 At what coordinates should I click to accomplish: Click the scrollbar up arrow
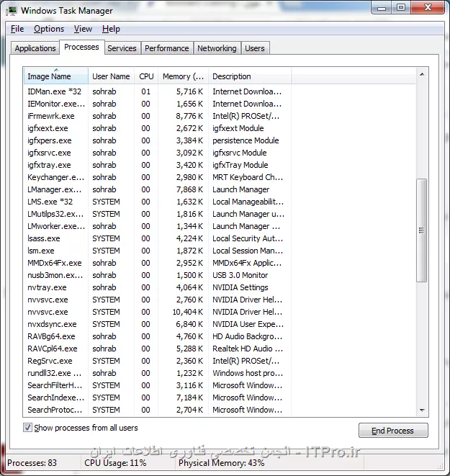(422, 74)
